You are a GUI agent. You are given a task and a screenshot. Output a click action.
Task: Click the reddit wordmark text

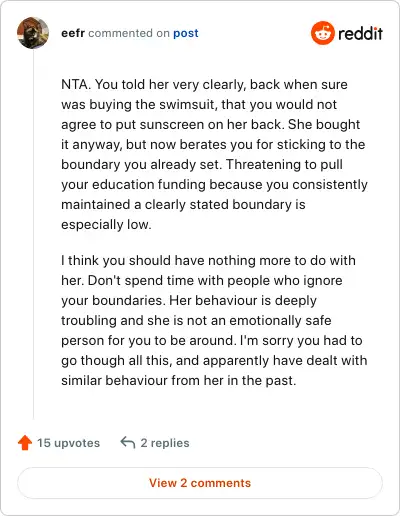(x=360, y=33)
